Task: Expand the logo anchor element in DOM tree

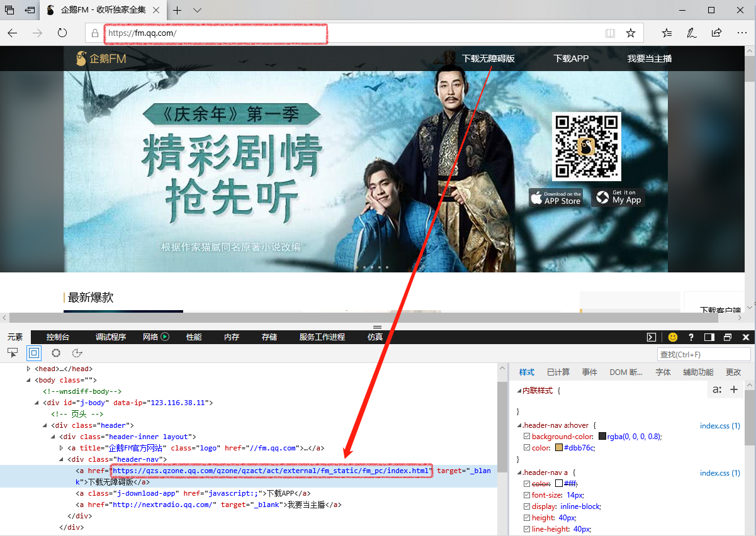Action: [61, 448]
